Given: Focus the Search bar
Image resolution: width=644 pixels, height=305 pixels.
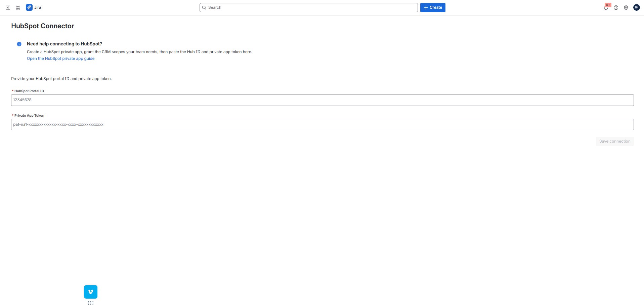Looking at the screenshot, I should [x=308, y=7].
